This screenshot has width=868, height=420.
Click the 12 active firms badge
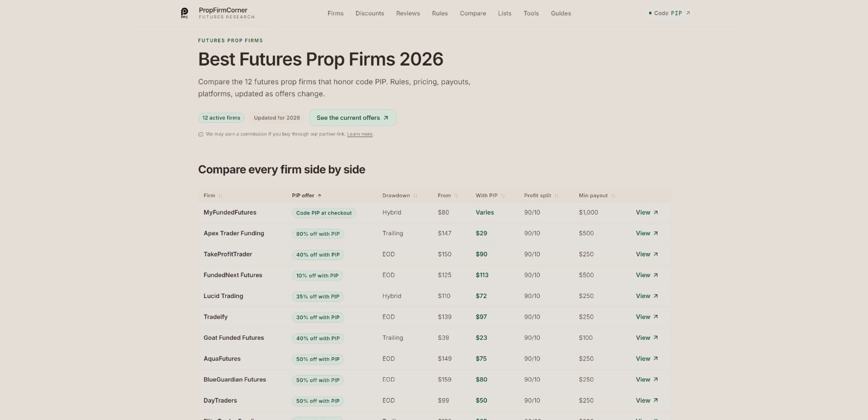pos(221,118)
